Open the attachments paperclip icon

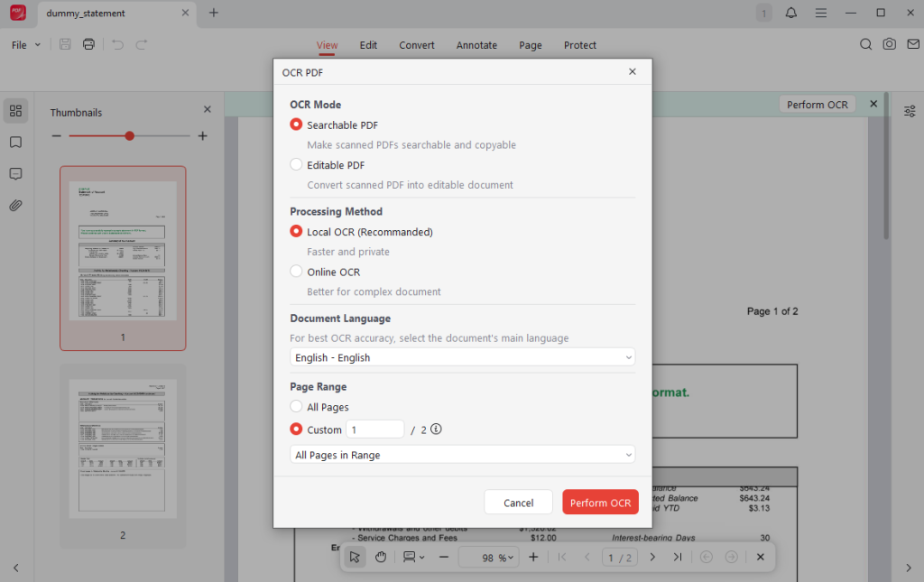16,206
